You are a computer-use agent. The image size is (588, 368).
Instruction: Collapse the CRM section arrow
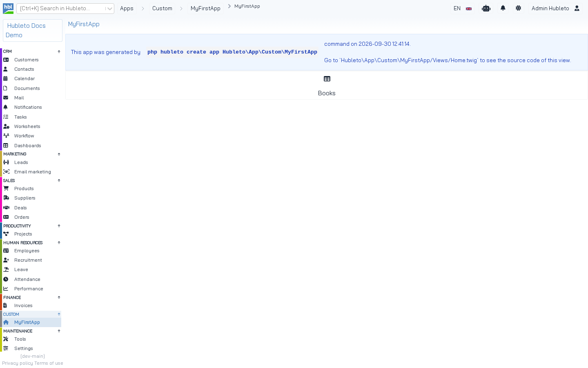(59, 52)
